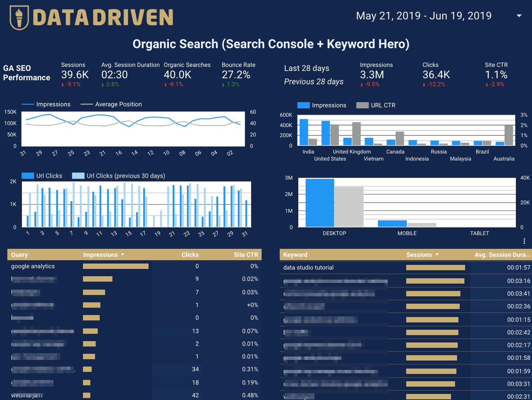The height and width of the screenshot is (400, 532).
Task: Click the Bounce Rate 1.3% change indicator
Action: point(231,85)
